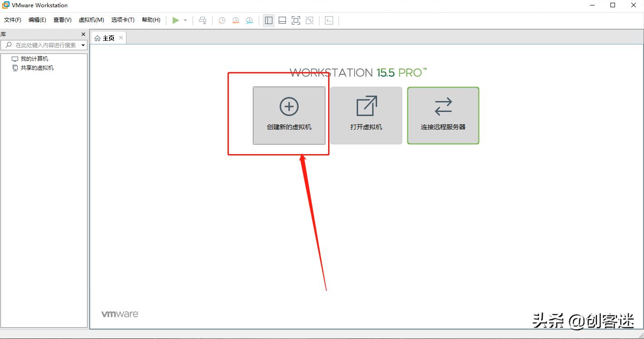Open the Manage Snapshots icon
The image size is (644, 339).
tap(249, 20)
